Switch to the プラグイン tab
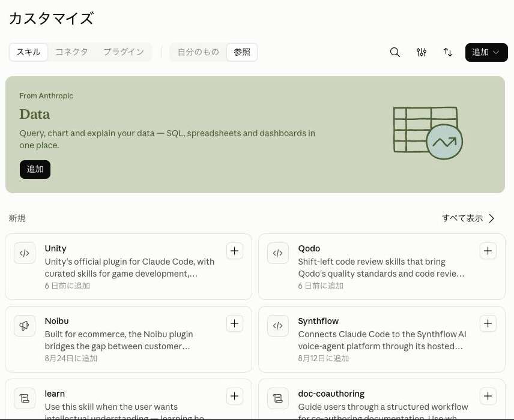Screen dimensions: 514x420 coord(124,52)
